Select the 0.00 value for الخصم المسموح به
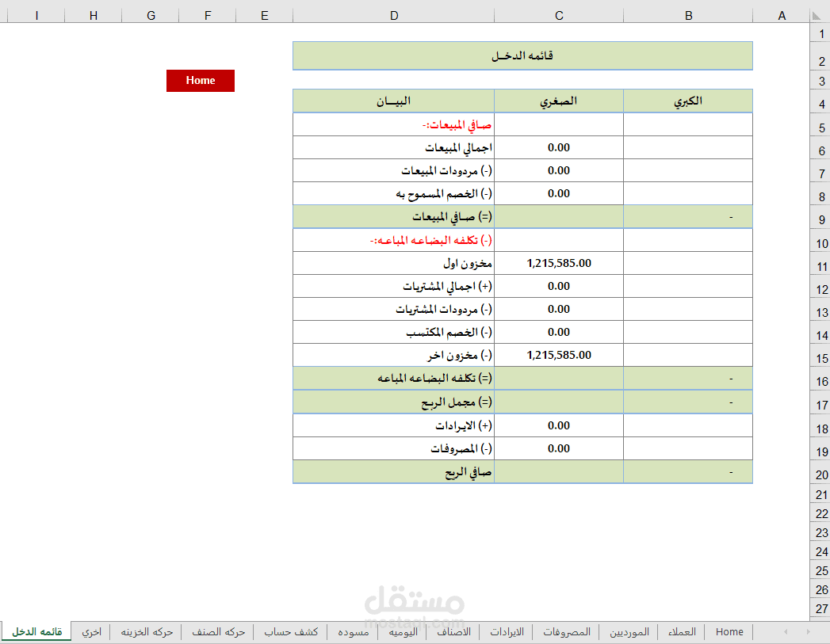 click(559, 193)
